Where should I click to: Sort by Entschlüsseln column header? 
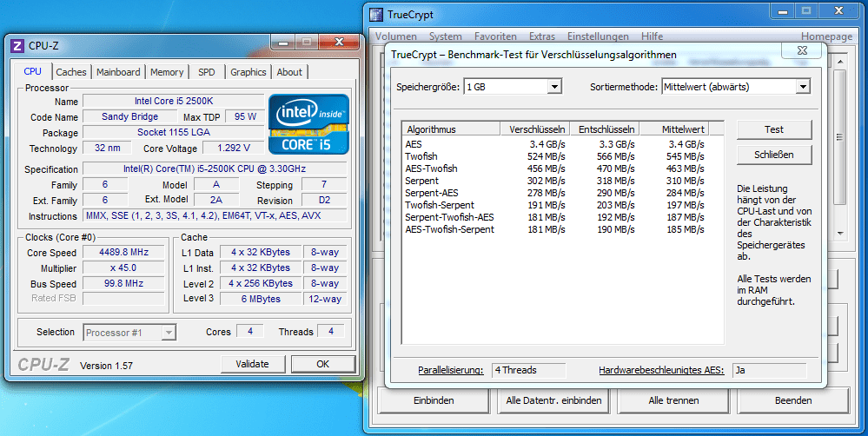[605, 129]
